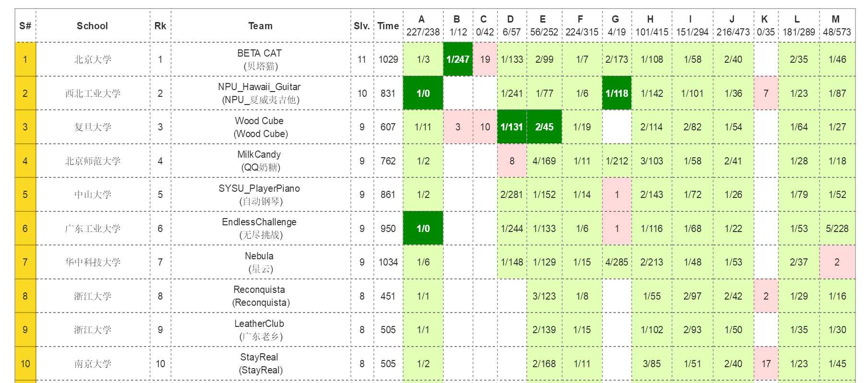
Task: Click the School column header
Action: 93,26
